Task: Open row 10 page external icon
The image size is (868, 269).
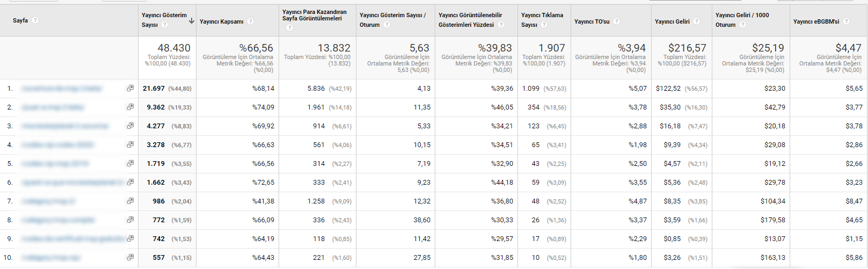Action: point(130,257)
